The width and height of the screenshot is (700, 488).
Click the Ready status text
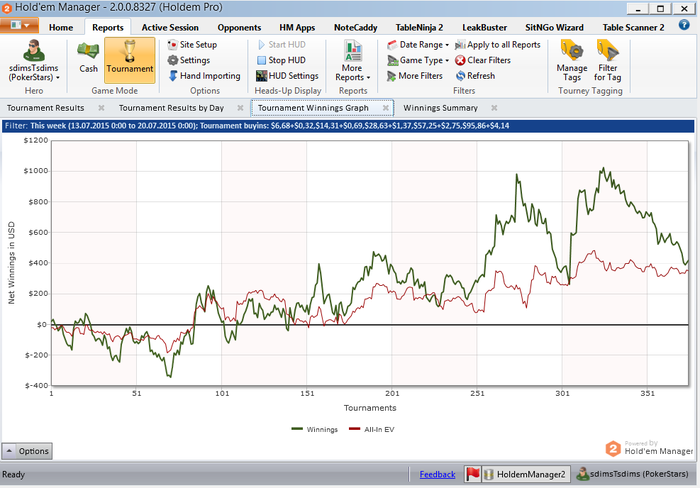tap(13, 475)
